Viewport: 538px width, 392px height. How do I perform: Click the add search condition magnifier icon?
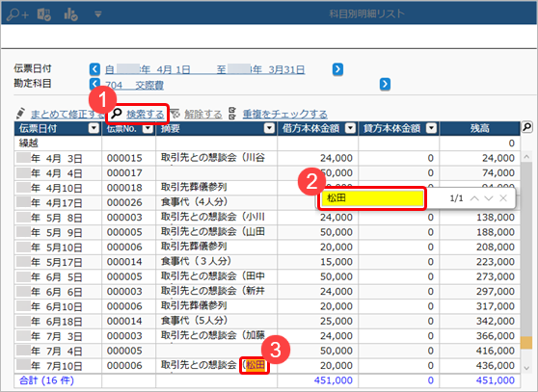click(x=17, y=14)
